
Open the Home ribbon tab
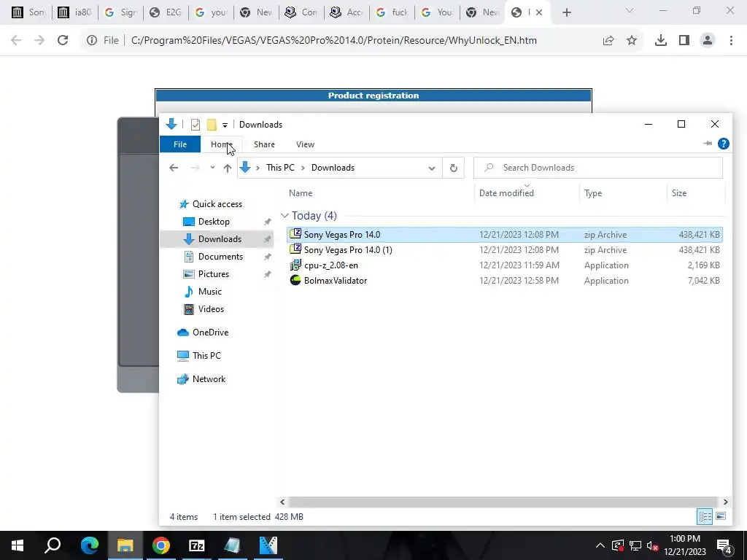[222, 144]
